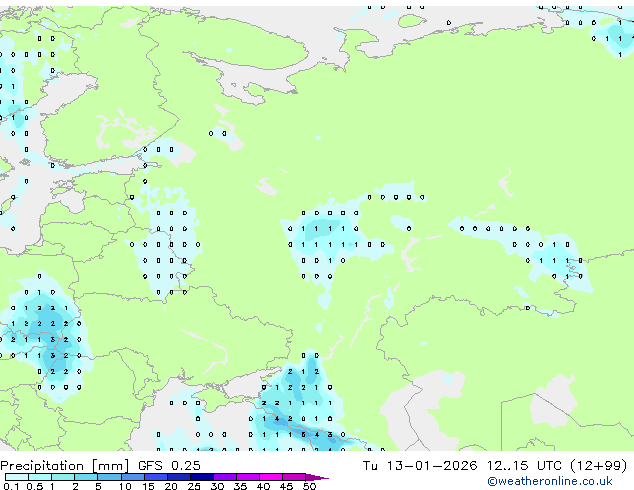
Task: Click the legend scale label '25'
Action: [x=194, y=486]
